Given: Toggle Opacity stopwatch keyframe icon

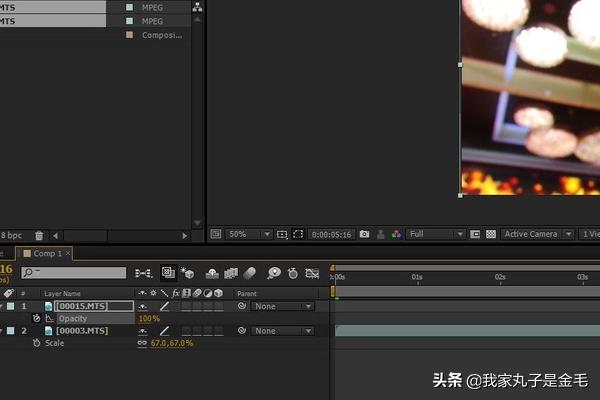Looking at the screenshot, I should (36, 318).
